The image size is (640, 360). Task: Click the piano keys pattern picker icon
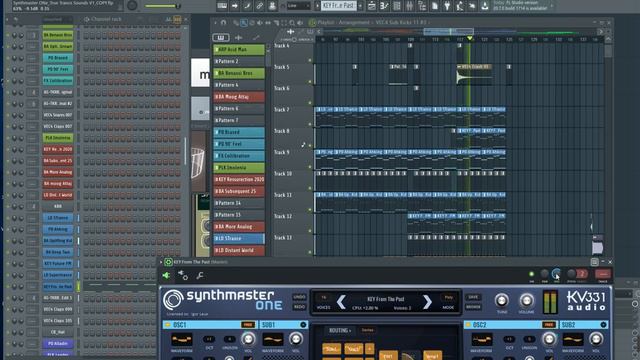coord(221,38)
